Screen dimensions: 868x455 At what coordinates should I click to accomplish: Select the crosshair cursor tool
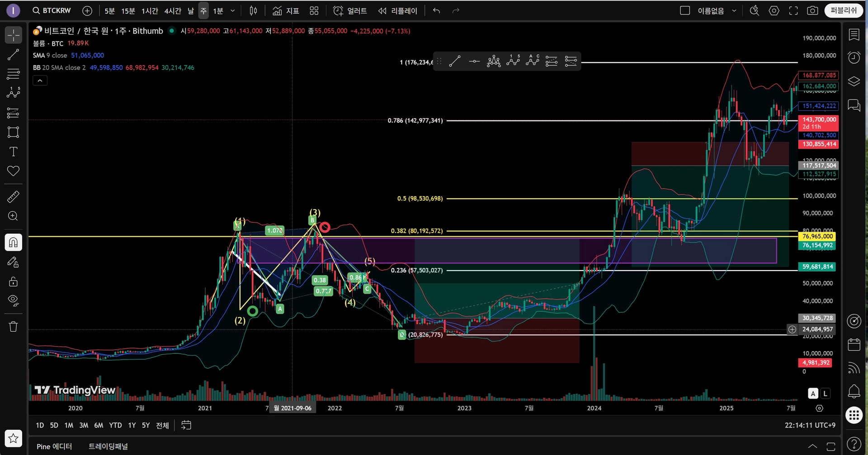14,35
